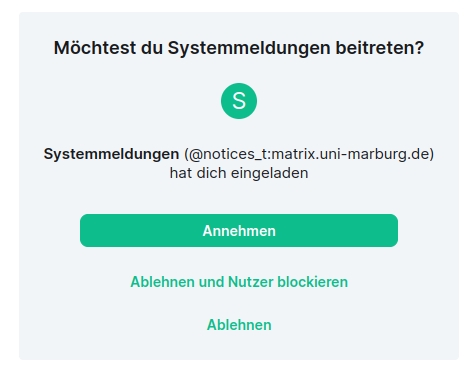Decline the invite via Ablehnen
This screenshot has height=374, width=476.
(239, 325)
